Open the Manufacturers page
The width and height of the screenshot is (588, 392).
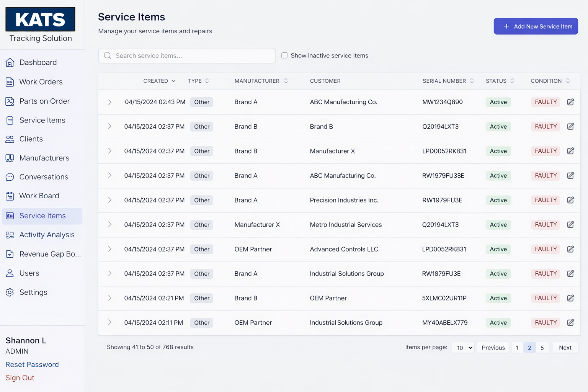click(44, 158)
